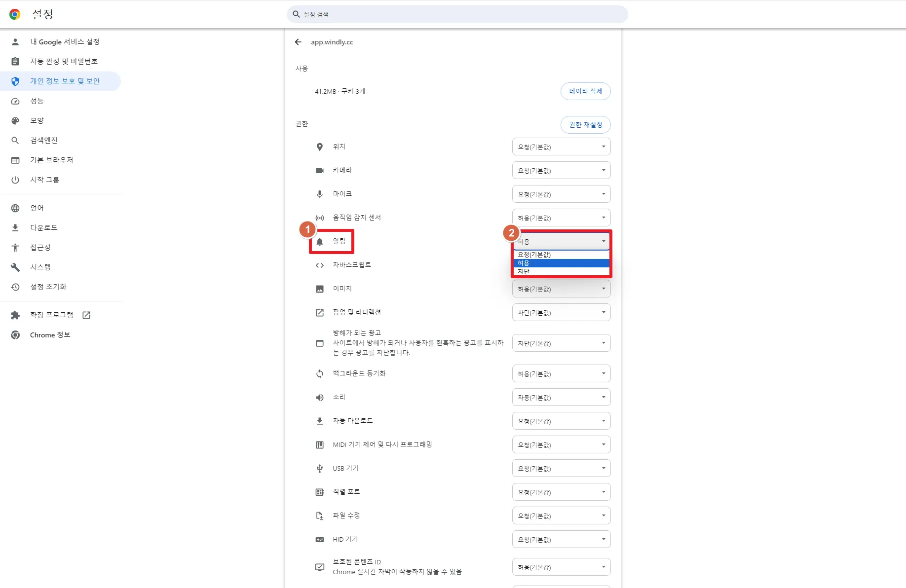Click the microphone icon for 마이크

click(x=320, y=194)
